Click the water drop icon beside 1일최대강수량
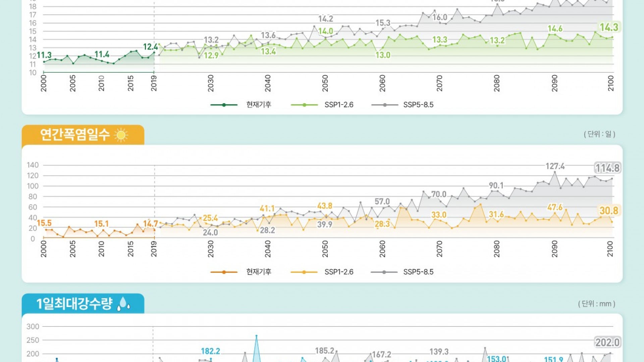 click(x=123, y=304)
